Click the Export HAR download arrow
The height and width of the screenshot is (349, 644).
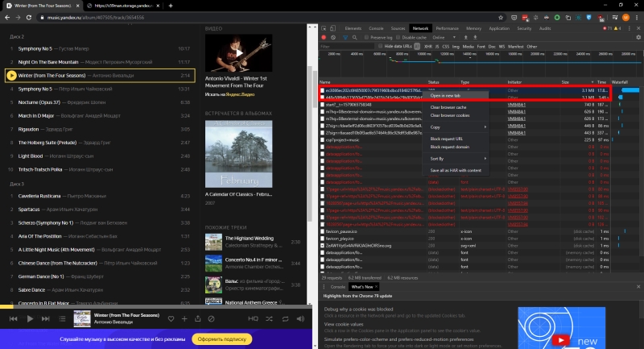click(x=475, y=37)
